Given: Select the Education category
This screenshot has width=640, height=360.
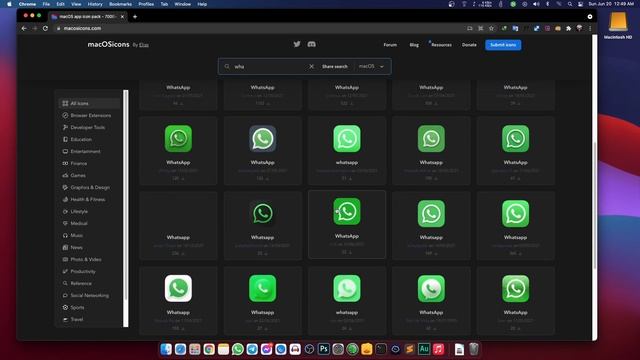Looking at the screenshot, I should [90, 139].
